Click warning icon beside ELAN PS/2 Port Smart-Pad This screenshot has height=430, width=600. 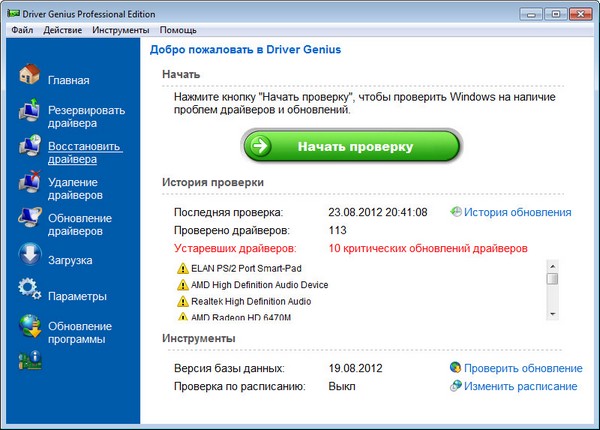pos(183,268)
